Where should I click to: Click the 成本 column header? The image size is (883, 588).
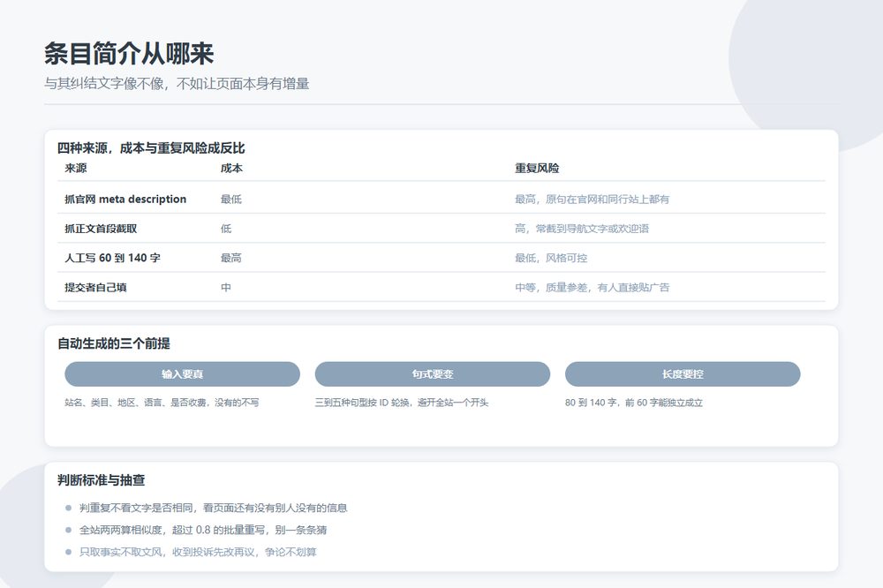coord(231,168)
